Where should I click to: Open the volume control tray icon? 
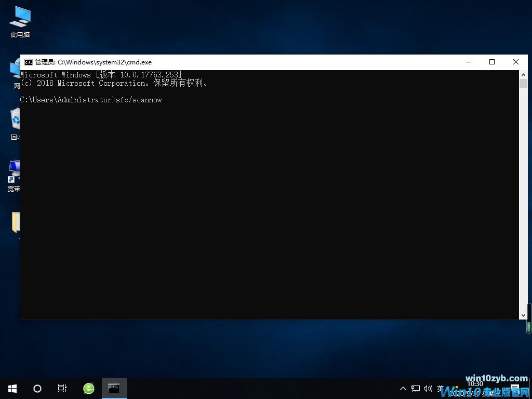pos(428,389)
